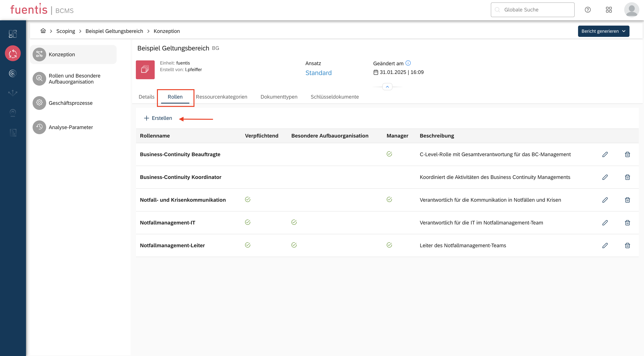Click the home breadcrumb icon

[43, 31]
